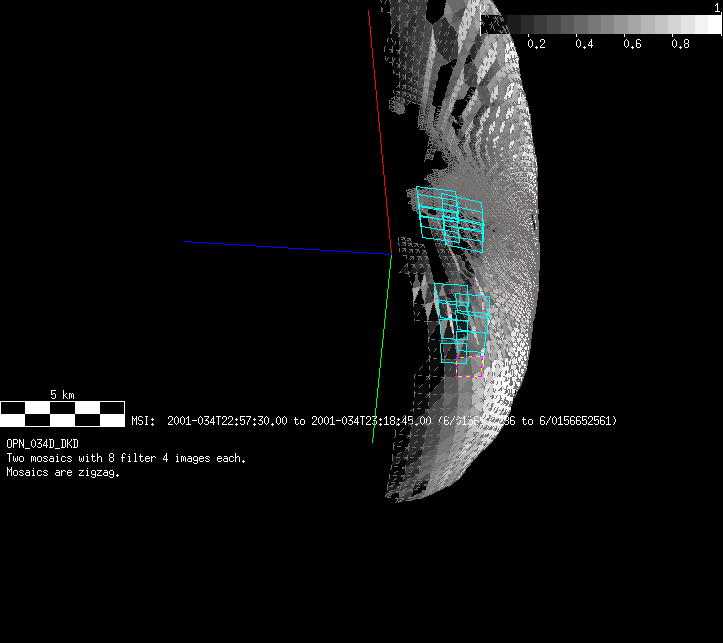Click the axes origin intersection point
This screenshot has height=643, width=723.
(391, 254)
